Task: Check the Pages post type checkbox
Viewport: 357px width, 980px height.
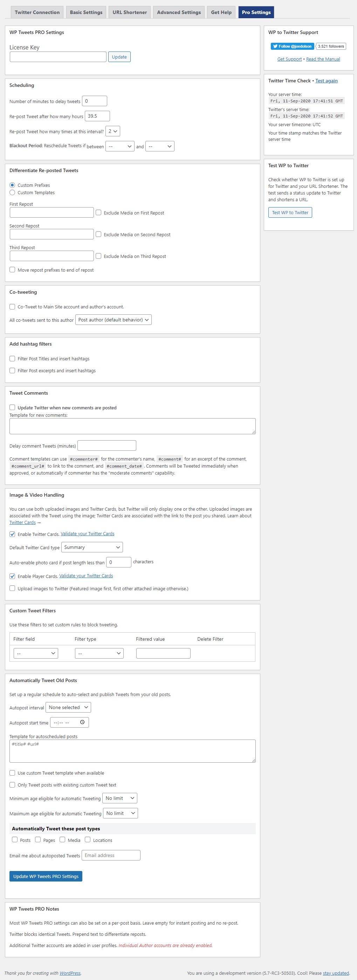Action: click(x=38, y=839)
